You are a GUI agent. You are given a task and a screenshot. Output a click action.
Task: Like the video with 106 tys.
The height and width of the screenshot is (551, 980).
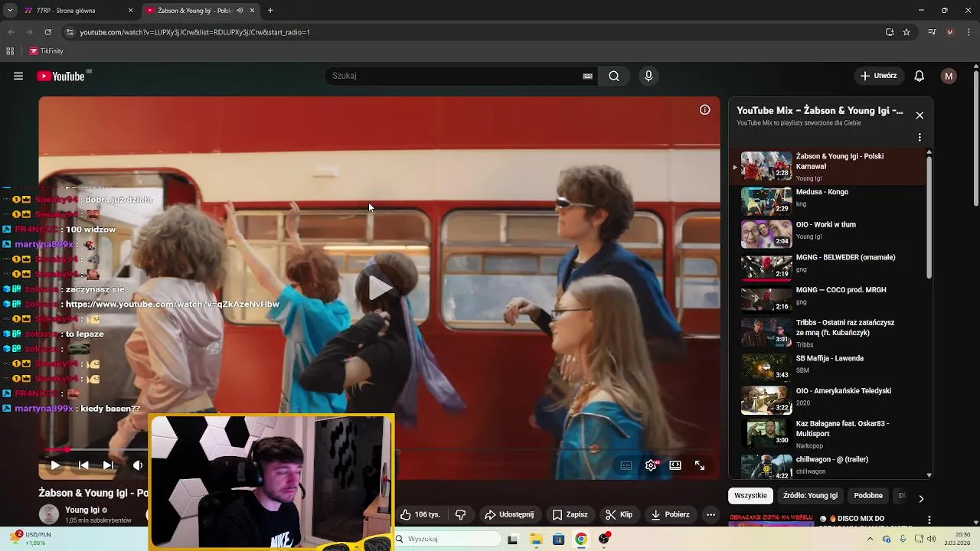(x=420, y=515)
